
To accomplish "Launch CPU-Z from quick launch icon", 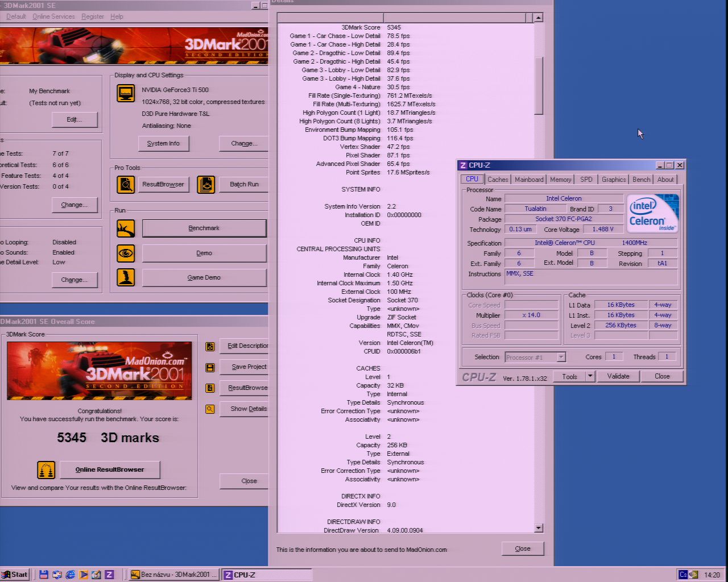I will (109, 575).
